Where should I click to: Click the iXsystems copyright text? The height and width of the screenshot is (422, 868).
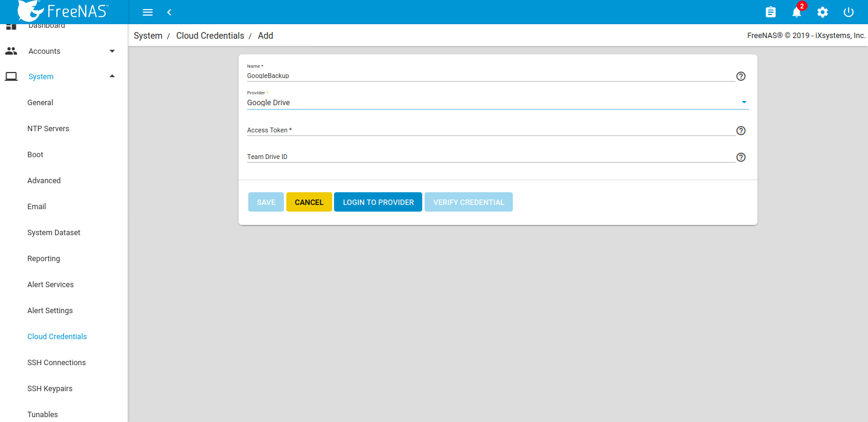coord(806,36)
